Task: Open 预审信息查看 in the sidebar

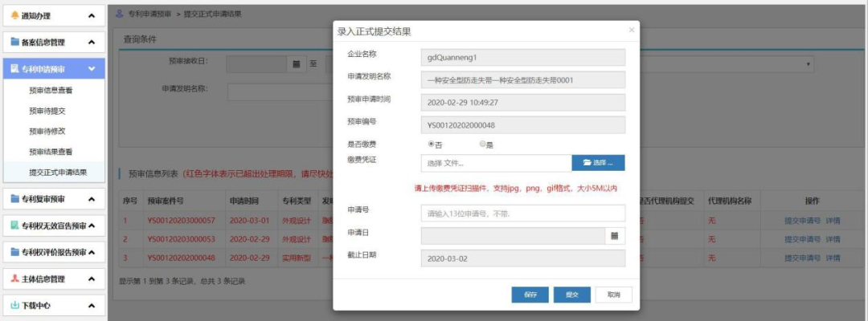Action: (51, 91)
